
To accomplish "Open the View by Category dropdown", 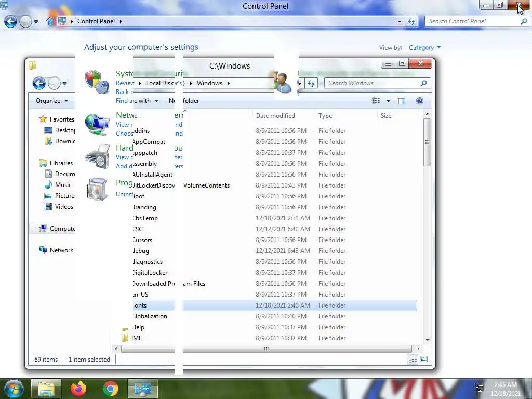I will point(424,47).
